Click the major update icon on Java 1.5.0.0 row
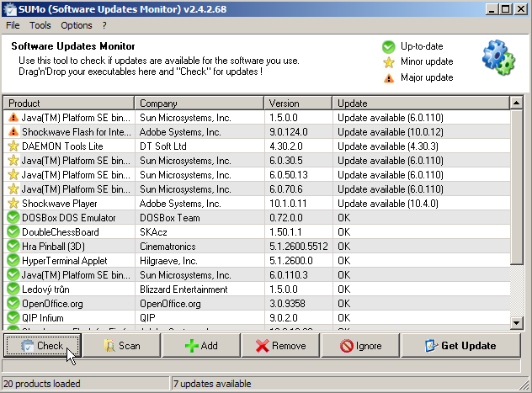532x393 pixels. tap(13, 118)
